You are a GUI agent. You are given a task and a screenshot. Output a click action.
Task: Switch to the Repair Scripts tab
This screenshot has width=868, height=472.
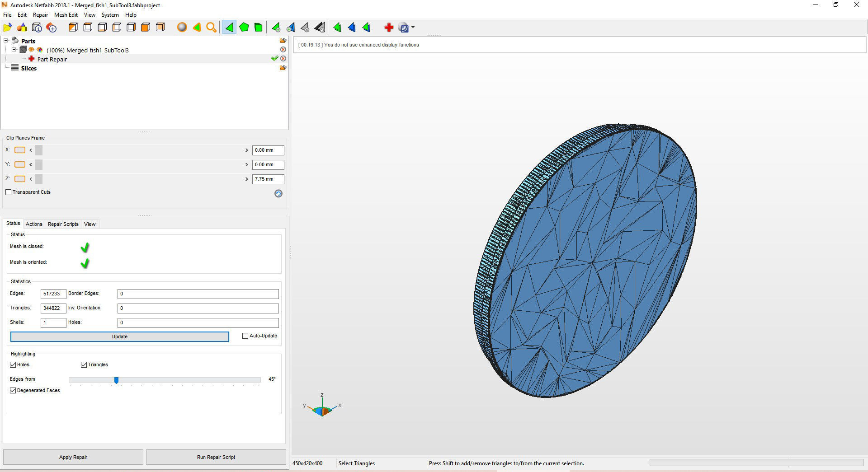pos(63,224)
